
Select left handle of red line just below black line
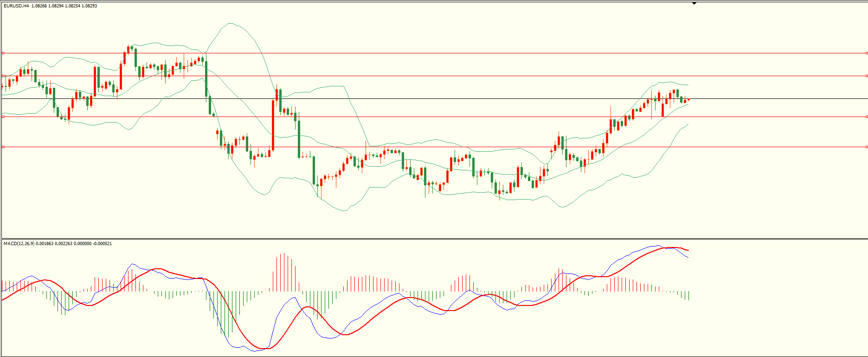click(3, 117)
